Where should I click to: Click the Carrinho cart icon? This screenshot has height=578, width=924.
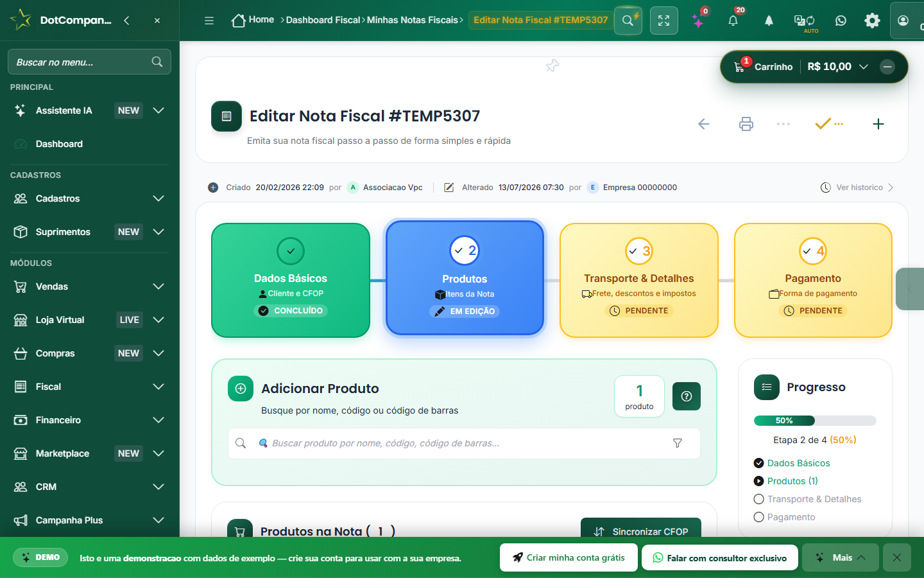pos(740,66)
